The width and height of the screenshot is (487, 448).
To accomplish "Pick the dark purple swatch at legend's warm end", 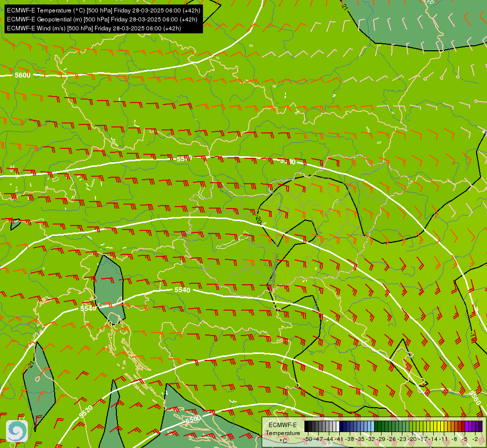I will 481,426.
